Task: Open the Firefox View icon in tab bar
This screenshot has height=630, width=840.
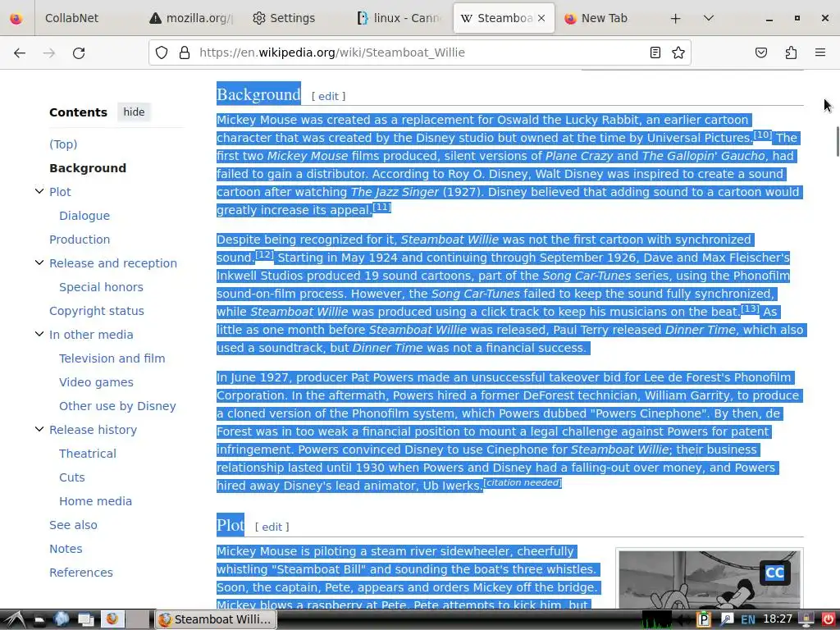Action: (x=16, y=18)
